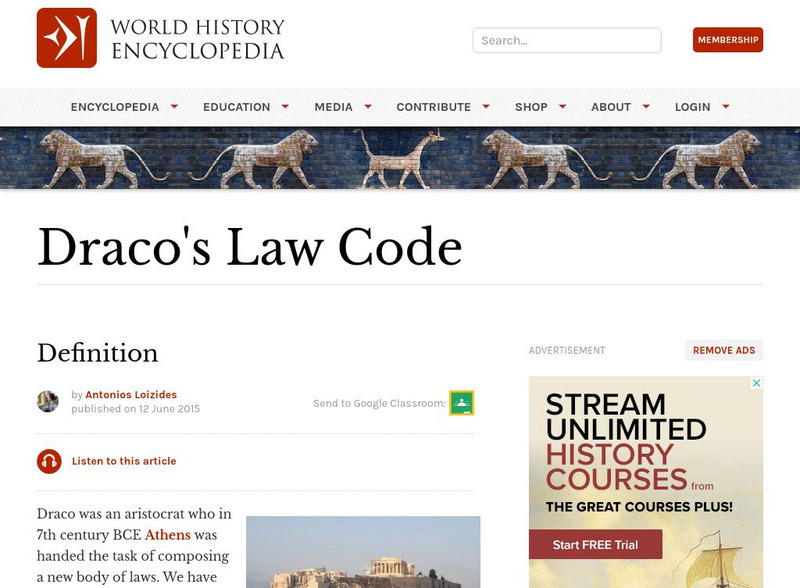Click inside the Search field
Viewport: 800px width, 588px height.
point(566,40)
